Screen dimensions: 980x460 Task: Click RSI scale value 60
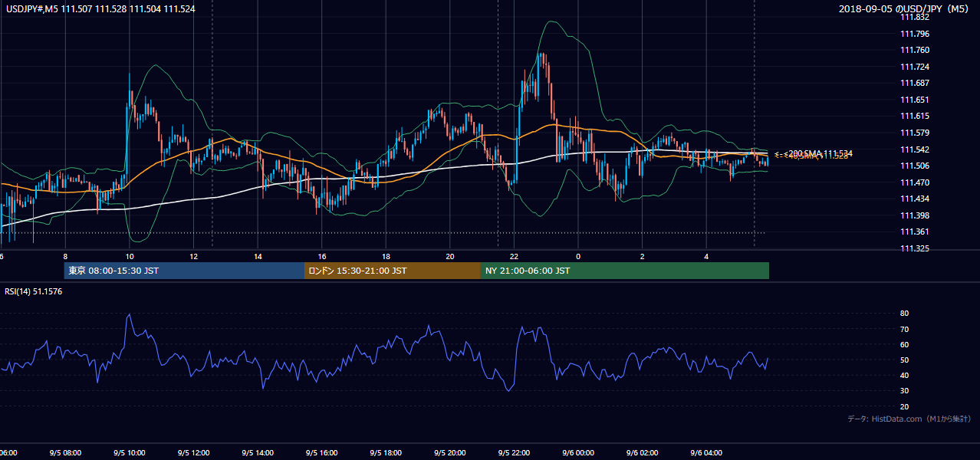point(904,344)
